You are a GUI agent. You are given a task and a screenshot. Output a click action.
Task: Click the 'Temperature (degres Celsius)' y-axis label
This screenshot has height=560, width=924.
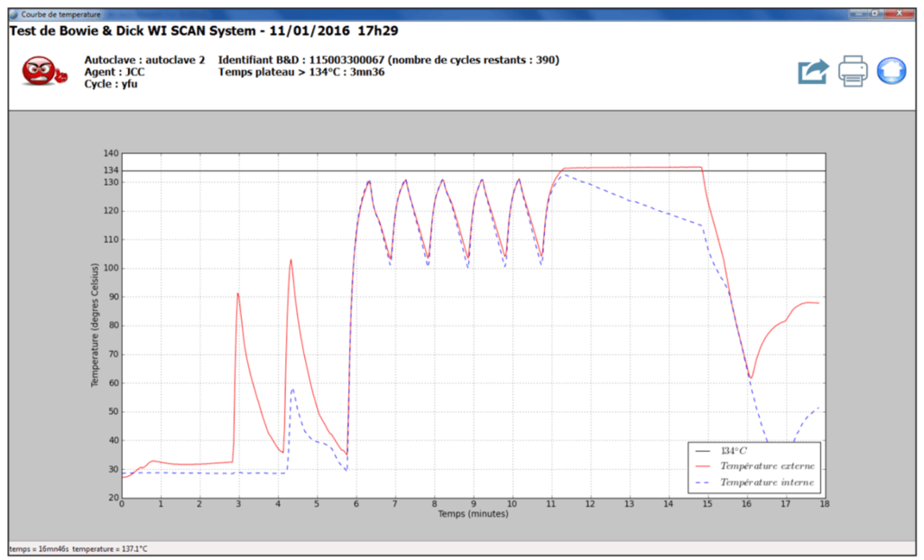(x=94, y=323)
